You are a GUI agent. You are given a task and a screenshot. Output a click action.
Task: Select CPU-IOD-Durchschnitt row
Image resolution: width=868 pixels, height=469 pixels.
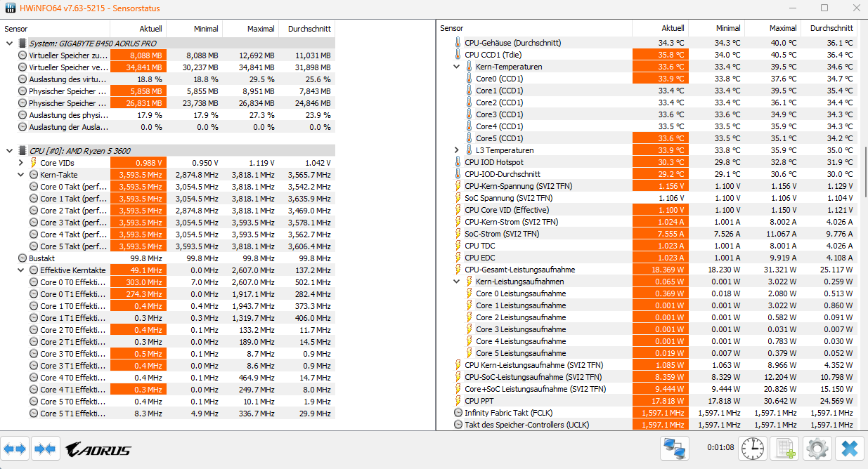click(x=647, y=174)
